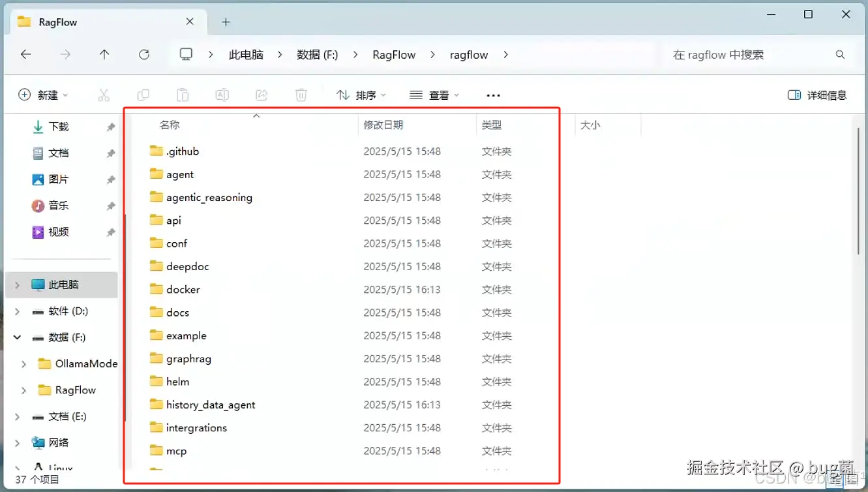The image size is (868, 492).
Task: Select the api folder icon
Action: [156, 220]
